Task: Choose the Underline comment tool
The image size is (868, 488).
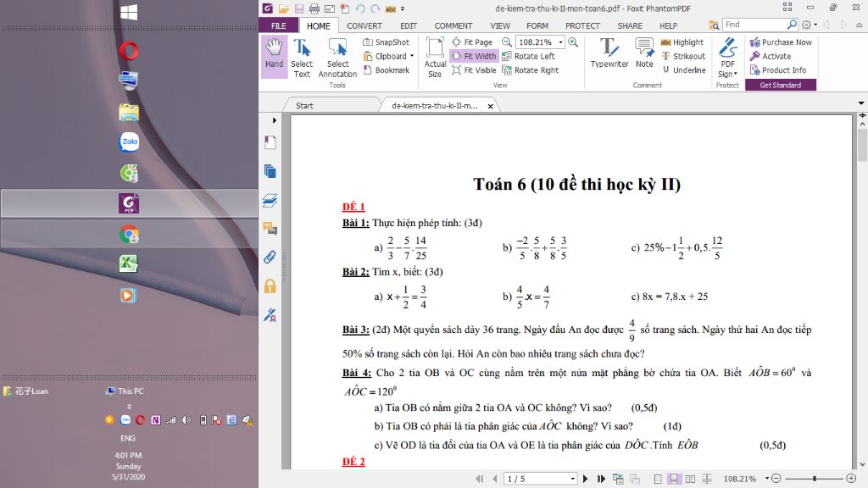Action: 683,70
